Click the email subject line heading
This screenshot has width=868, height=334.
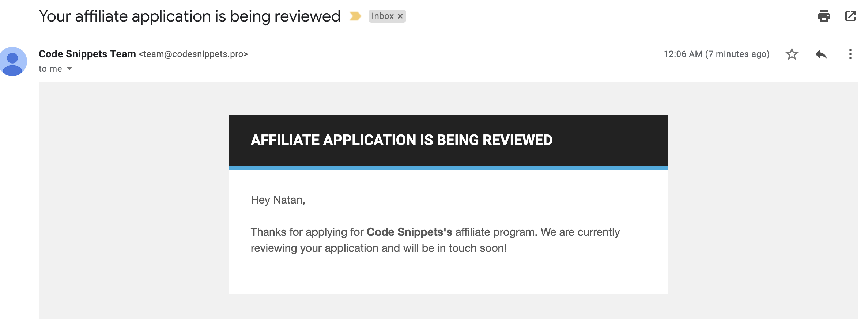189,16
